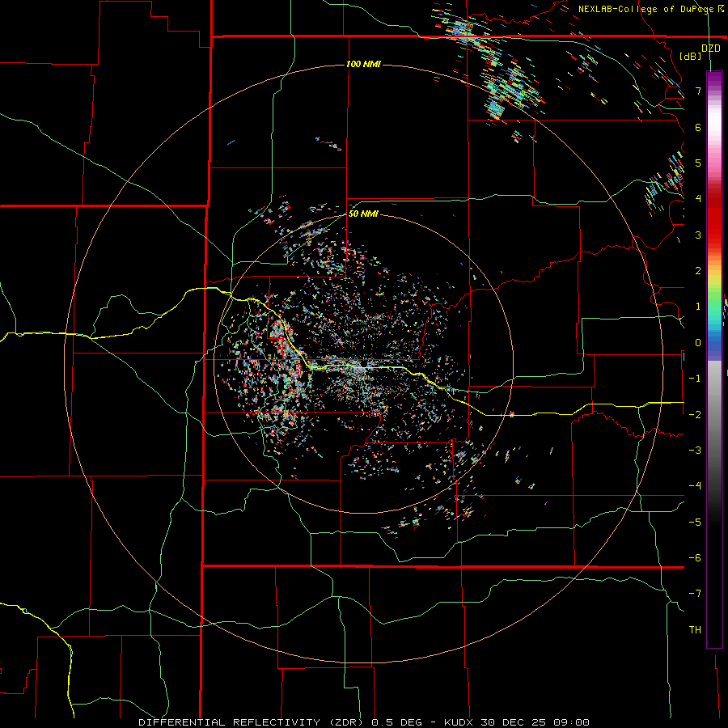Click the 7 dB label on color scale
Viewport: 728px width, 728px height.
pos(698,91)
